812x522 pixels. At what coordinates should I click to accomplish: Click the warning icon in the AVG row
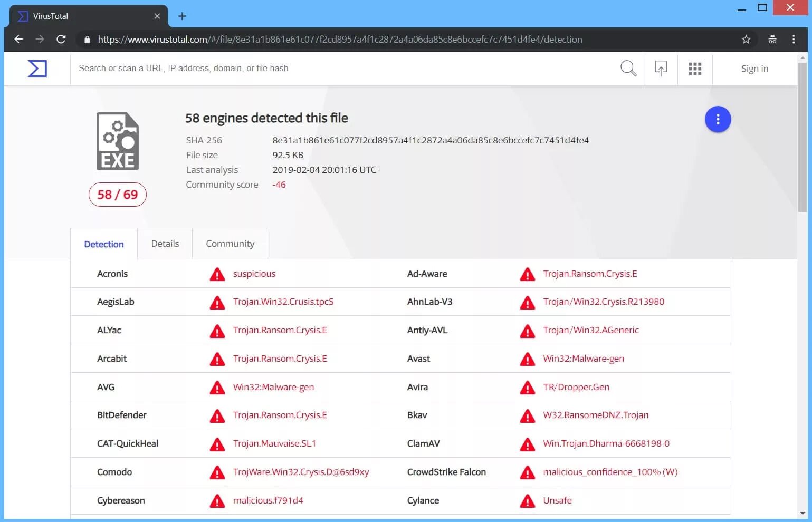pyautogui.click(x=217, y=388)
